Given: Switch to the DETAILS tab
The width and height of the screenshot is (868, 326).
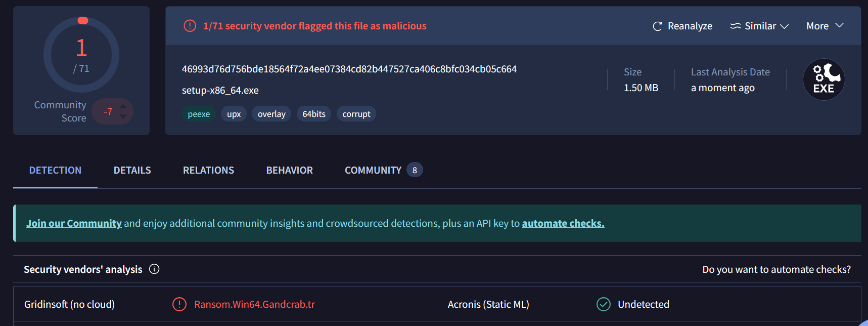Looking at the screenshot, I should pyautogui.click(x=132, y=171).
